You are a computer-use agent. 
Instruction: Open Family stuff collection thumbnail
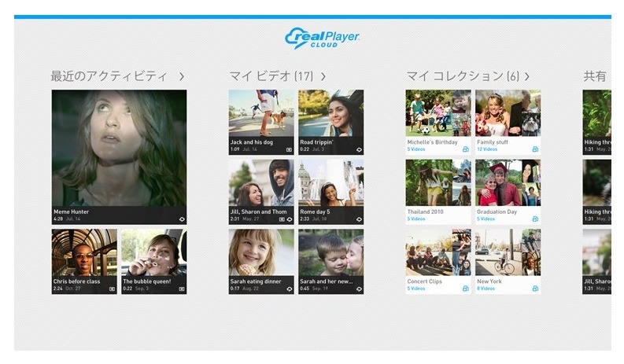508,113
